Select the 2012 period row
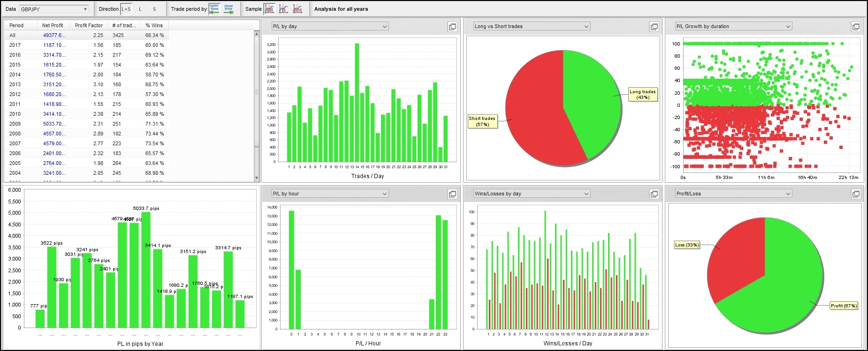 point(87,94)
